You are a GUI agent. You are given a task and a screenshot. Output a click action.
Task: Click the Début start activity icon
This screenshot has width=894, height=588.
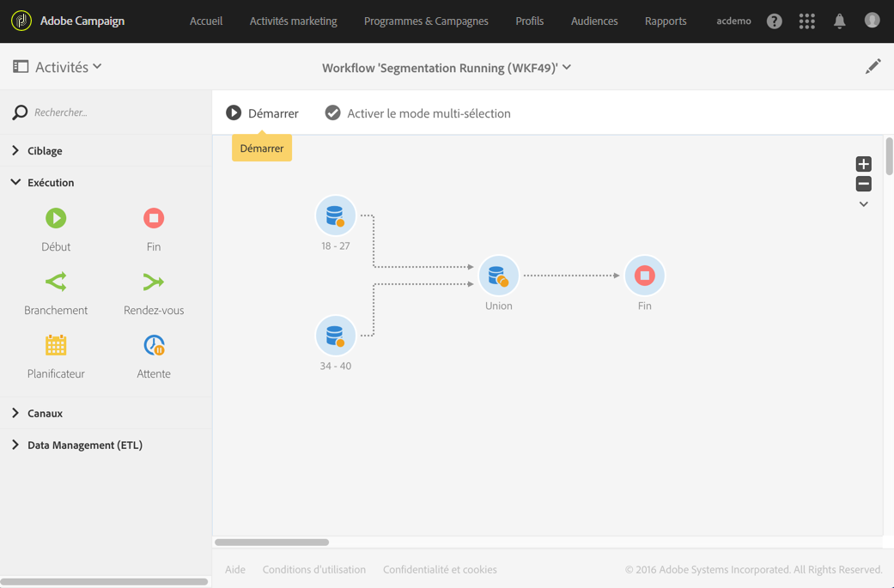[56, 219]
